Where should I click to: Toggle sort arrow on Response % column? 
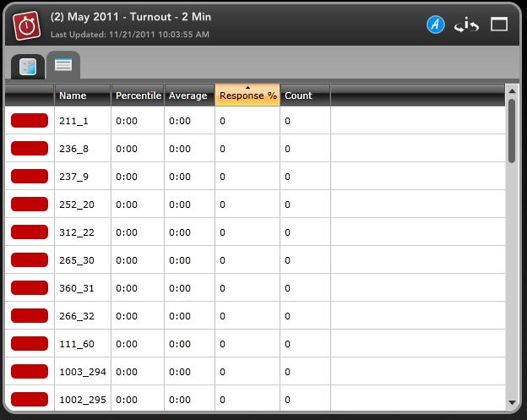[x=247, y=95]
